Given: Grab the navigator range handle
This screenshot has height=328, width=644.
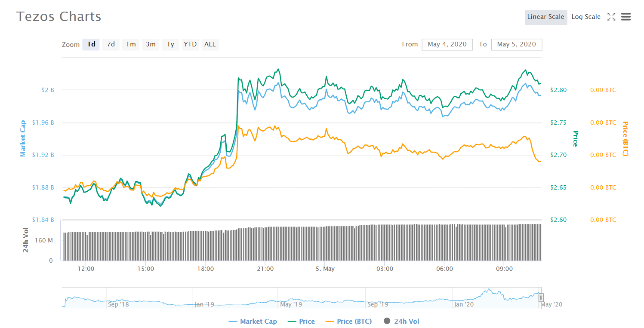Looking at the screenshot, I should tap(541, 297).
